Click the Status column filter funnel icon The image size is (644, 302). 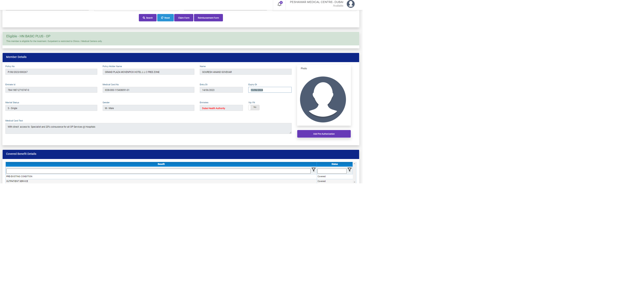click(350, 170)
